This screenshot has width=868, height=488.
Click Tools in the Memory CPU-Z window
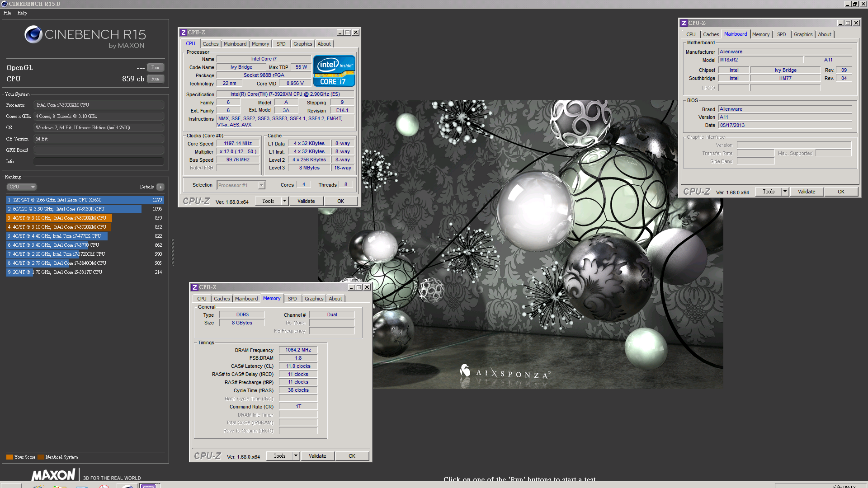[x=279, y=456]
